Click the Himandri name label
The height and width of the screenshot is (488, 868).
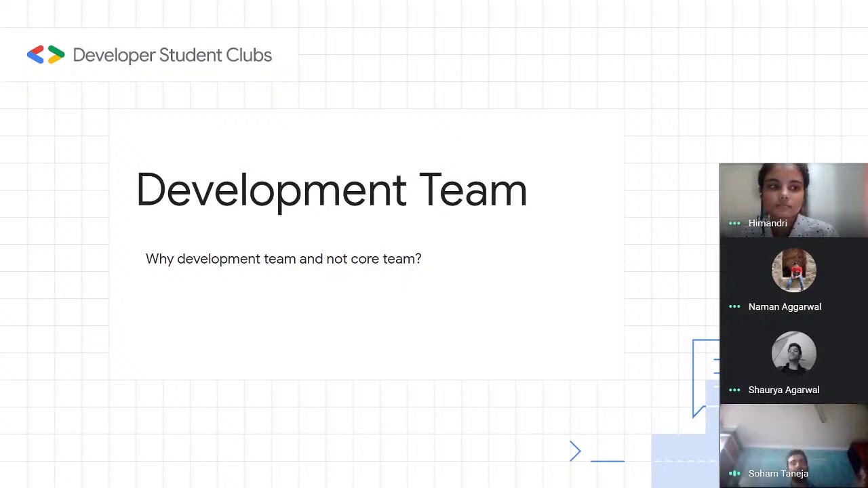768,223
